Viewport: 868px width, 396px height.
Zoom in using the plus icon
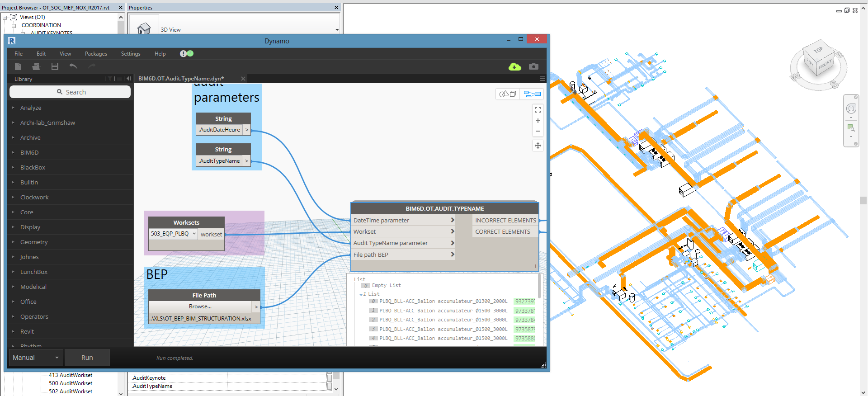point(538,121)
